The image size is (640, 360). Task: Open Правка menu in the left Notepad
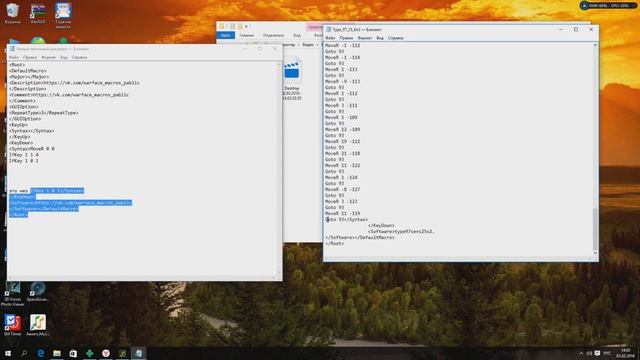(30, 58)
